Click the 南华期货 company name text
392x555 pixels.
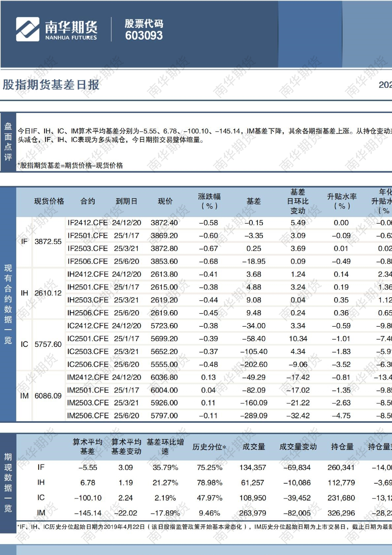point(71,27)
